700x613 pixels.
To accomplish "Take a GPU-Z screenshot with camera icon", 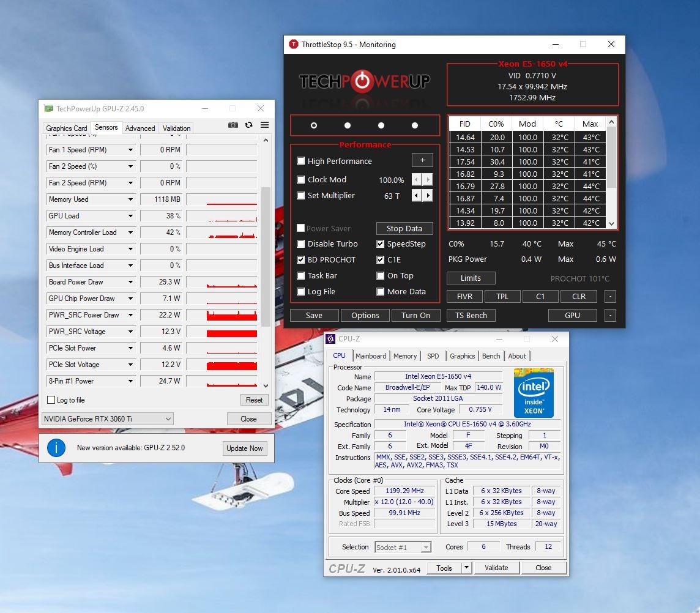I will pyautogui.click(x=233, y=125).
